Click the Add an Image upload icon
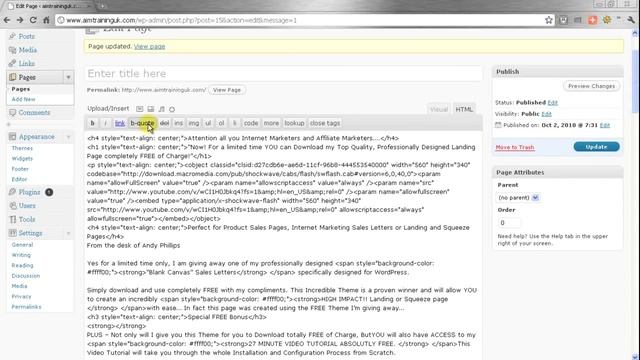The height and width of the screenshot is (360, 640). tap(140, 109)
